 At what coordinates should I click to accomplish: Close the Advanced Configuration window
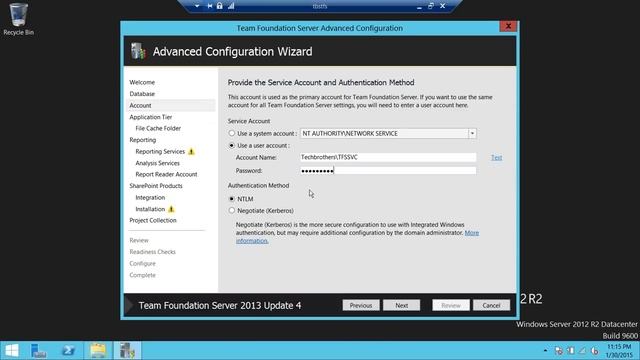coord(508,26)
